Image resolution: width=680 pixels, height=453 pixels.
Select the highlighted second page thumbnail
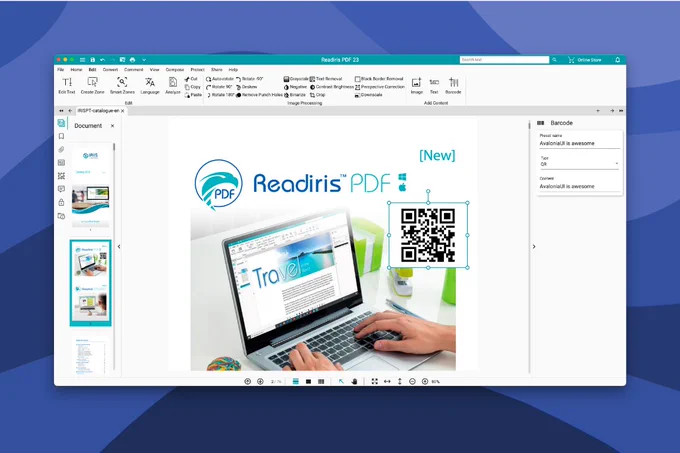[x=91, y=283]
